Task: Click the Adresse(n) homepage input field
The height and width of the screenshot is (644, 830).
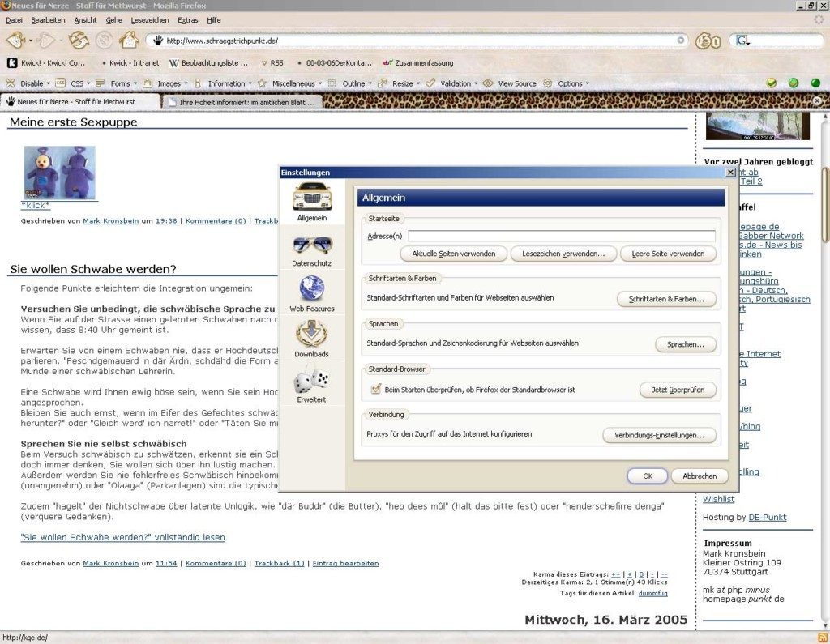Action: [562, 236]
